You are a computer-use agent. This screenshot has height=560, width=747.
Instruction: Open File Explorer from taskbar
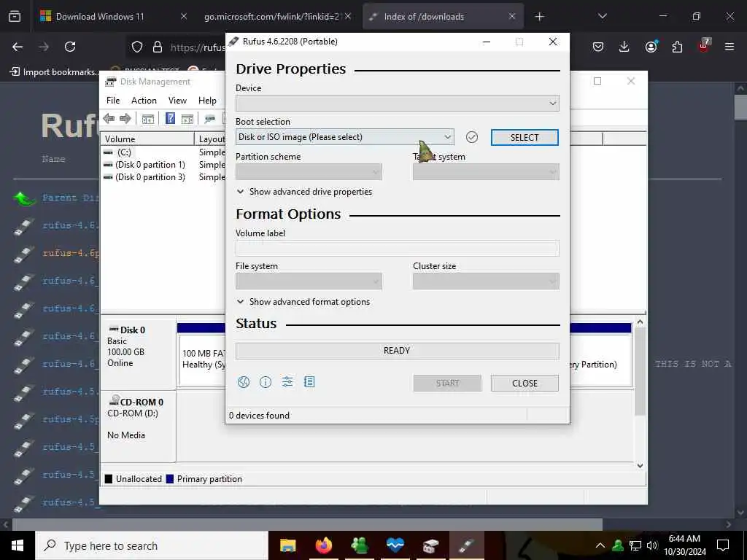(x=287, y=545)
